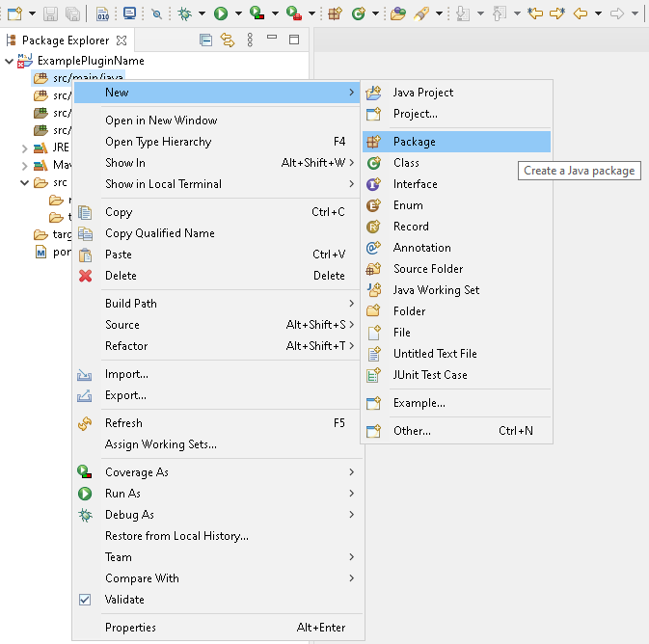649x644 pixels.
Task: Close the Package Explorer tab
Action: point(122,40)
